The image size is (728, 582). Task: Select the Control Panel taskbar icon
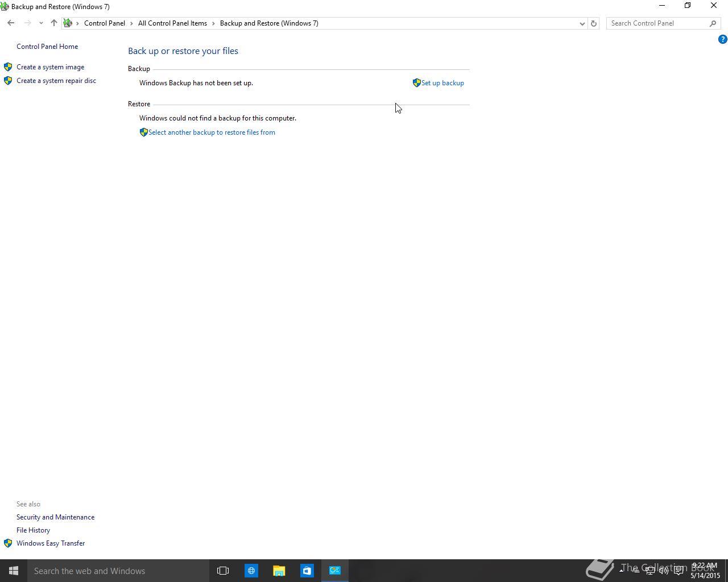[x=334, y=571]
